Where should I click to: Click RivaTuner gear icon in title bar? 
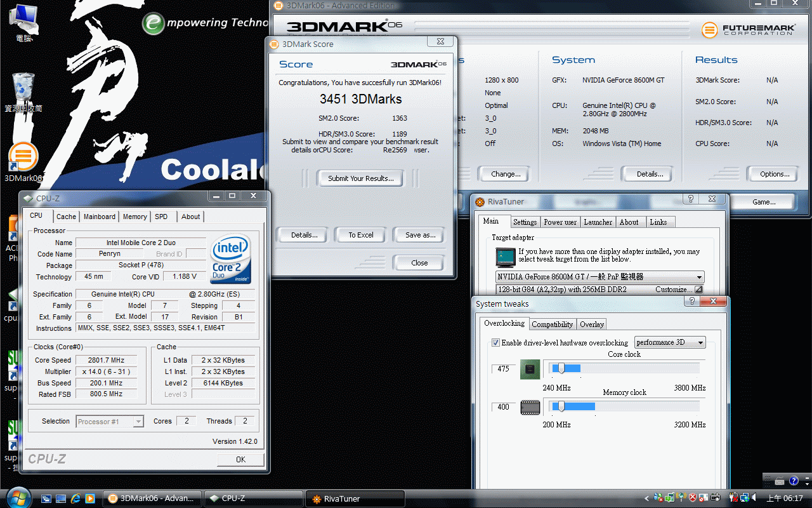pyautogui.click(x=480, y=201)
